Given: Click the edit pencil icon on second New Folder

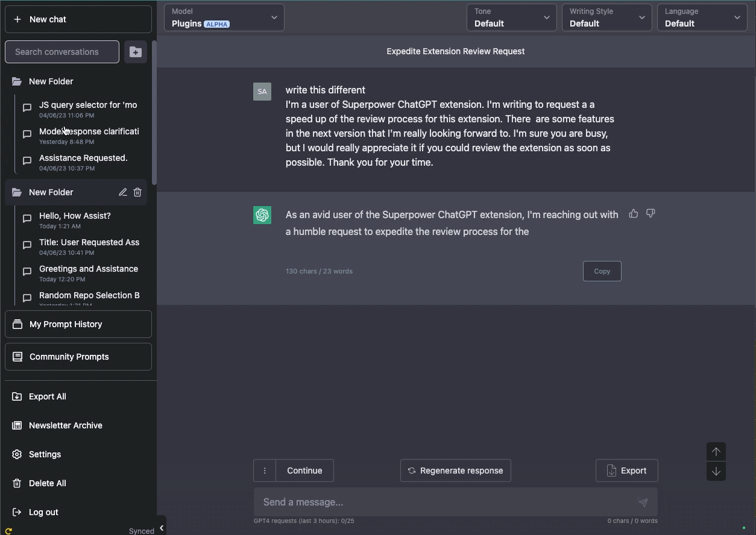Looking at the screenshot, I should click(x=122, y=192).
